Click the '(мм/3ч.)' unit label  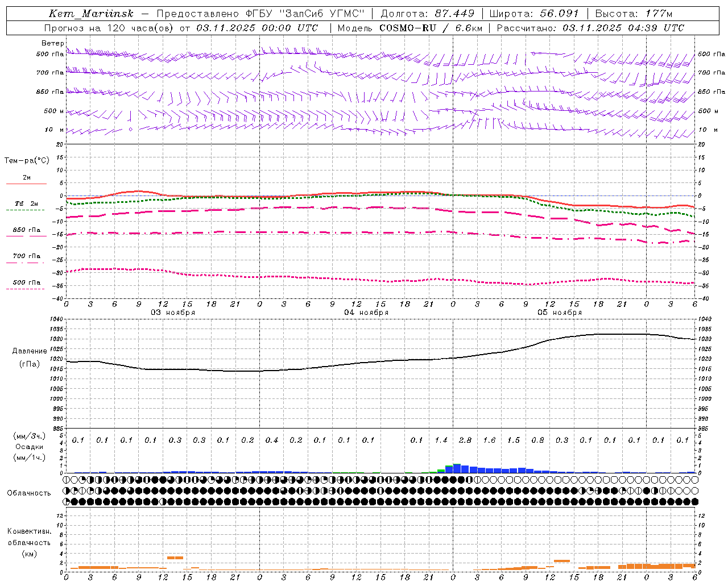tap(30, 436)
